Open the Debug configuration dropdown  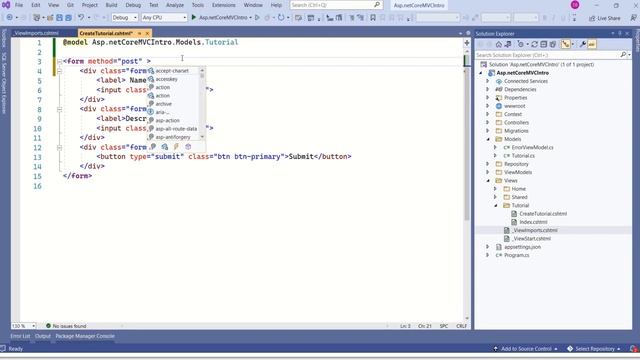(124, 18)
